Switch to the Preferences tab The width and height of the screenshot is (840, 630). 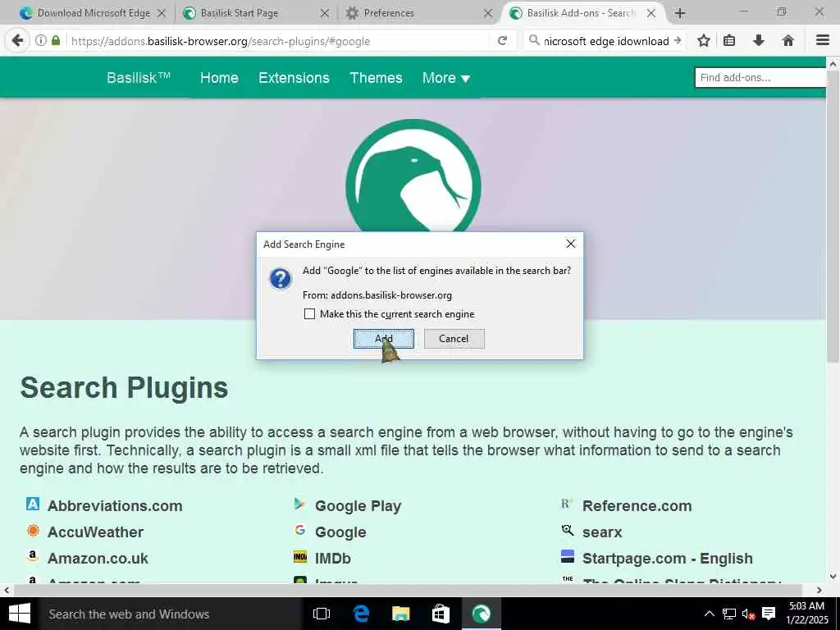pos(419,13)
